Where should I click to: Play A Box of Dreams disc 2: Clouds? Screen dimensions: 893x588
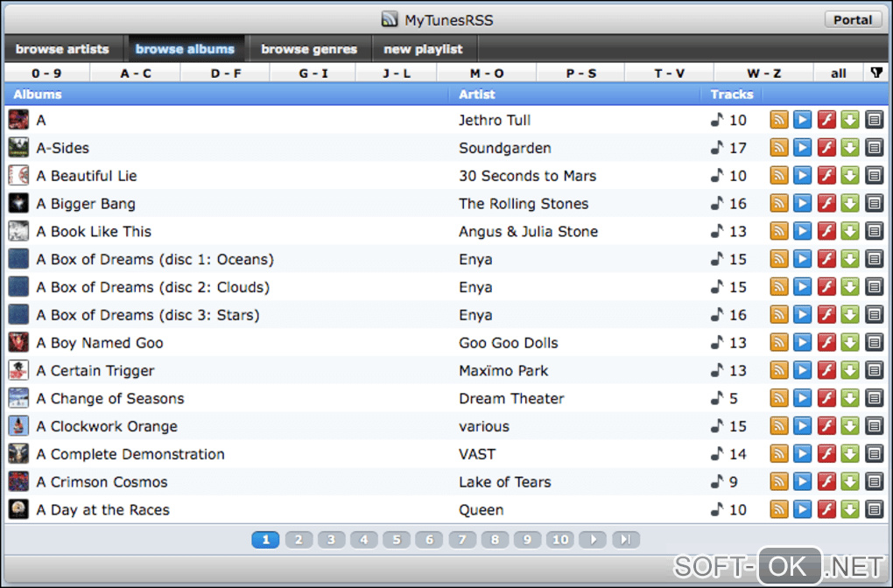(803, 287)
